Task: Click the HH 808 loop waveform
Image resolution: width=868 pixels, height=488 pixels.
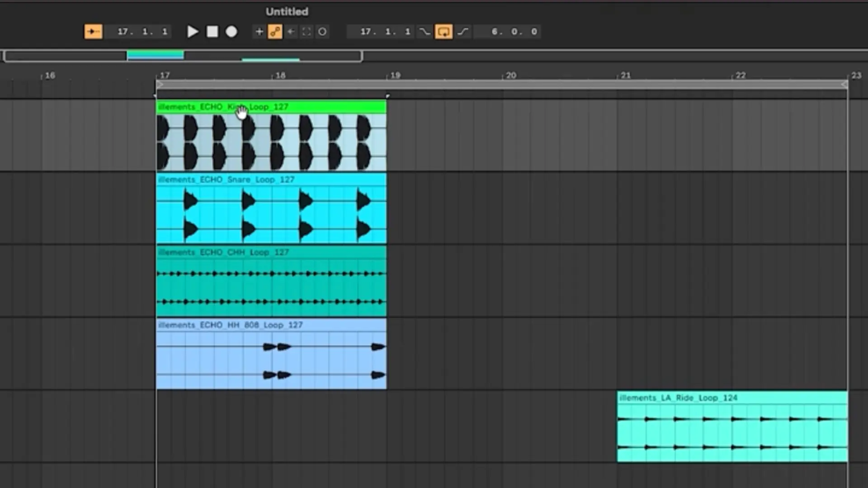Action: (x=271, y=360)
